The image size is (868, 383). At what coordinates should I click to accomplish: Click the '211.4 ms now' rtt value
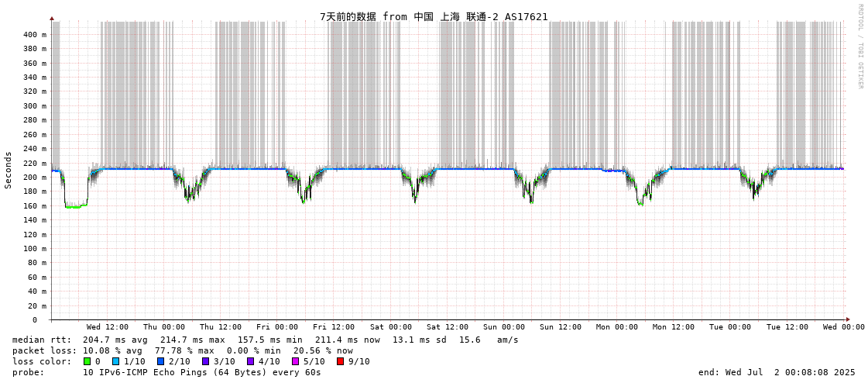347,340
